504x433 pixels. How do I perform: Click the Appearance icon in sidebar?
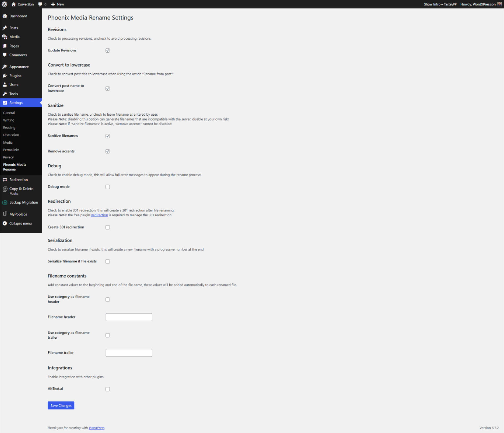click(5, 66)
